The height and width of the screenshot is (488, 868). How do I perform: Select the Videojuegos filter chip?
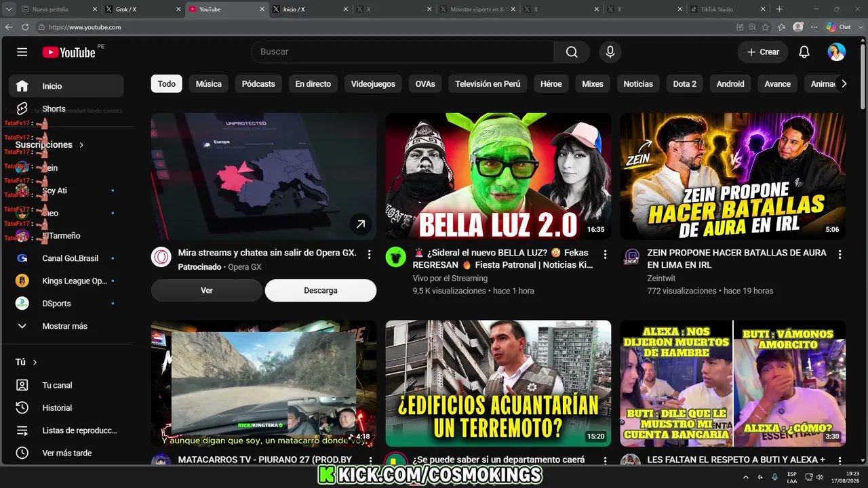373,84
